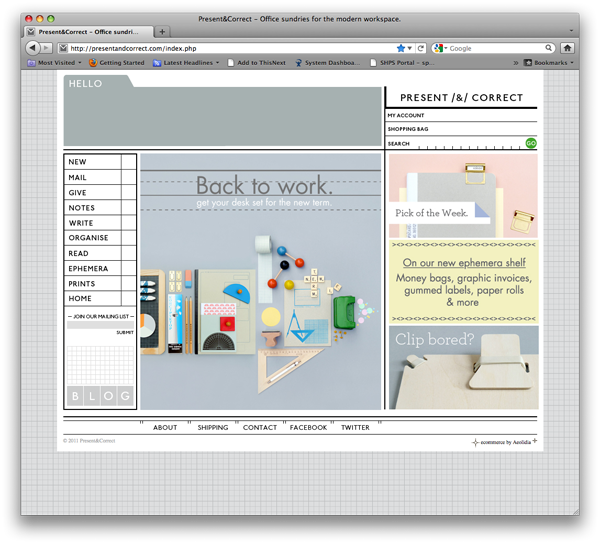Open a new tab with the plus button
600x544 pixels.
[x=162, y=32]
